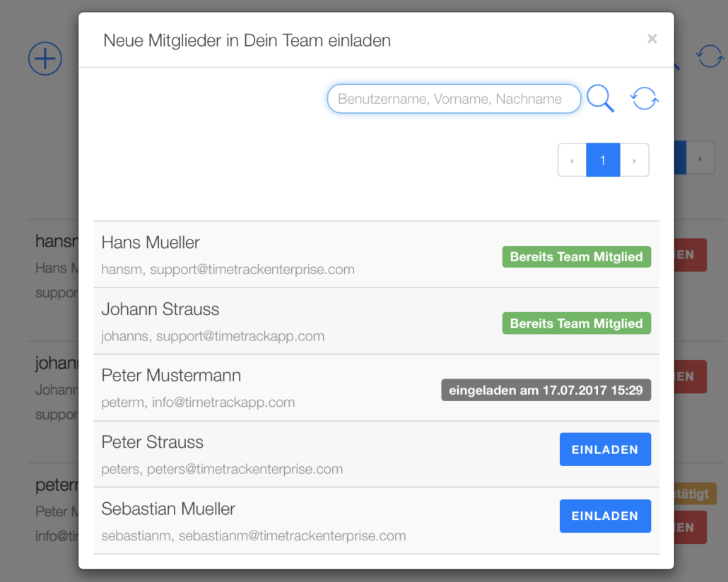Select the Peter Mustermann list entry
This screenshot has height=582, width=728.
(376, 388)
